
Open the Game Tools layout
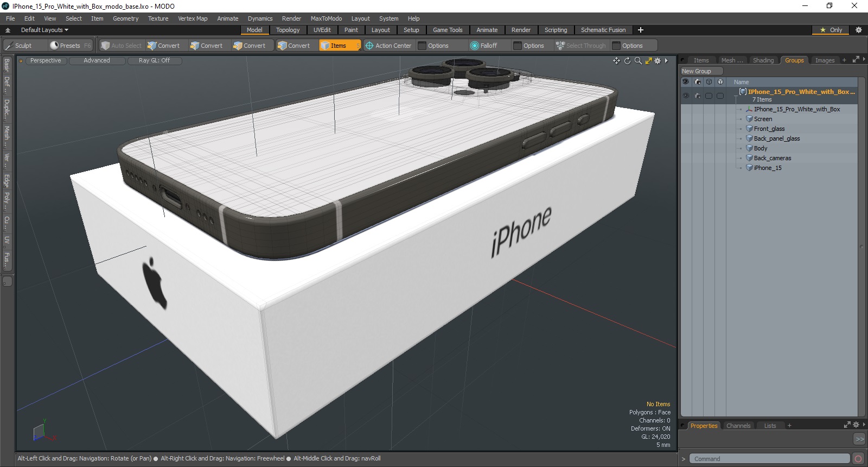448,30
